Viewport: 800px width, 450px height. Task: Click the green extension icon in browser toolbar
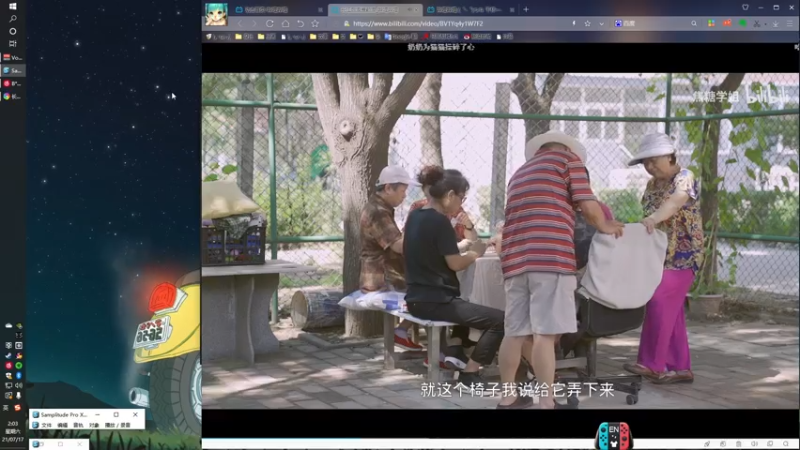743,23
